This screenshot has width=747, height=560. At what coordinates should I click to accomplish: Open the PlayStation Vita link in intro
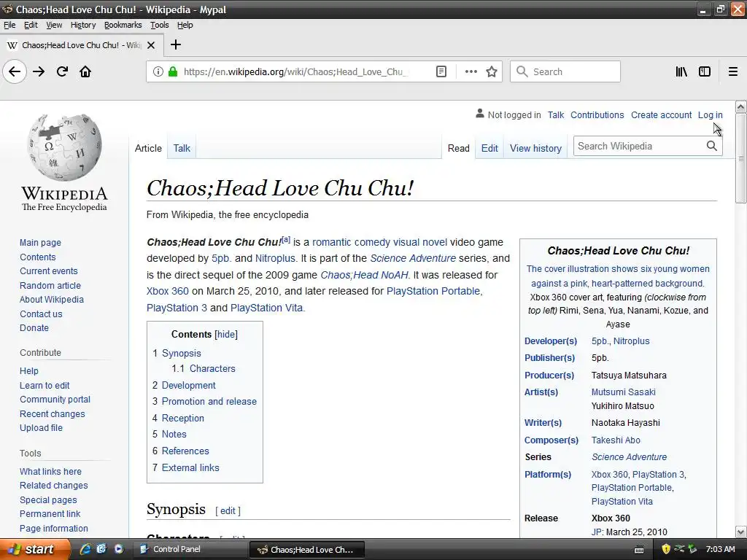[x=266, y=308]
